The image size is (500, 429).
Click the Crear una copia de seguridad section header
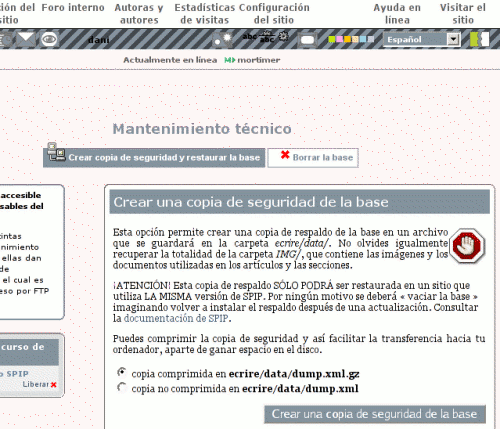click(x=299, y=202)
